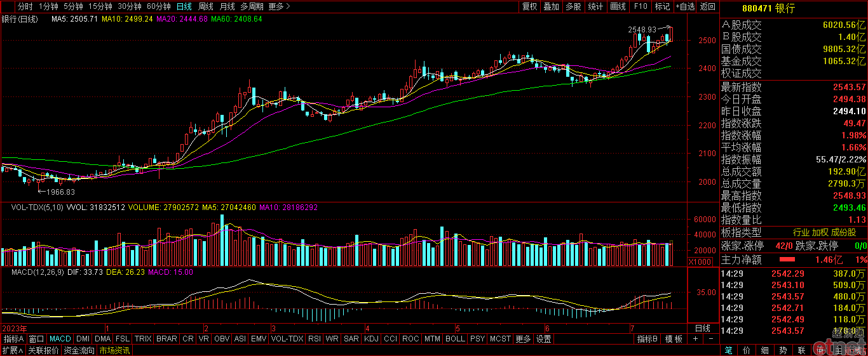Click the 880471 银行 index title
868x356 pixels.
point(768,8)
